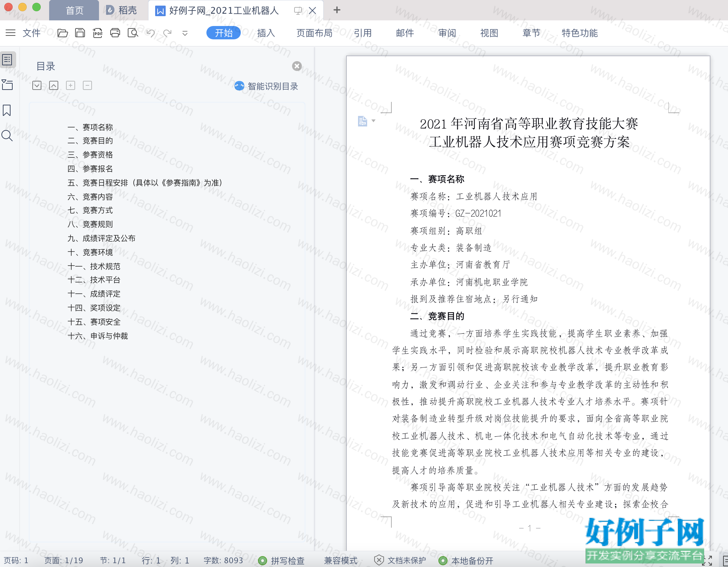The image size is (728, 567).
Task: Click the document paragraph layout icon
Action: coord(362,121)
